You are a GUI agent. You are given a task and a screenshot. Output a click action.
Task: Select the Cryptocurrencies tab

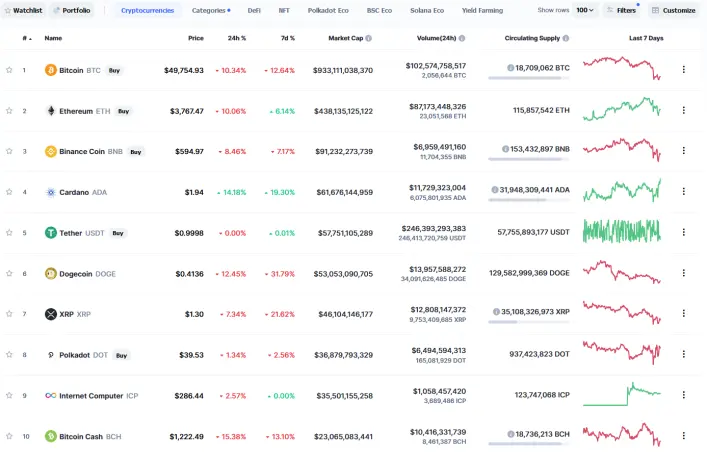[147, 10]
